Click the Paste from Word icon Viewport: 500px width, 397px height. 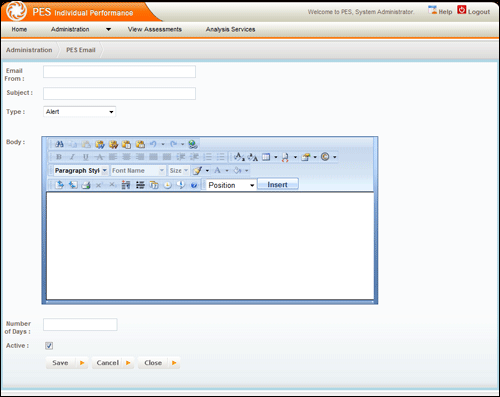pyautogui.click(x=100, y=144)
